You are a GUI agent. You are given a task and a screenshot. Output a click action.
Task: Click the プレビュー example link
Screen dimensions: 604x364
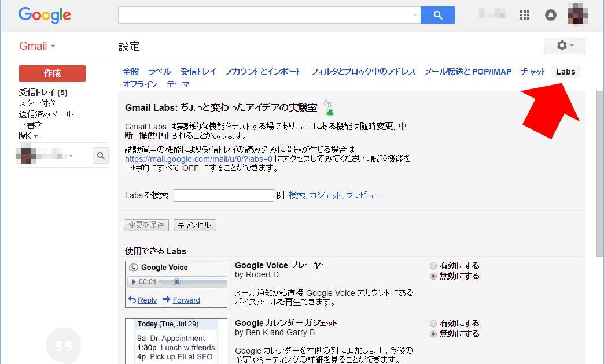pyautogui.click(x=364, y=195)
